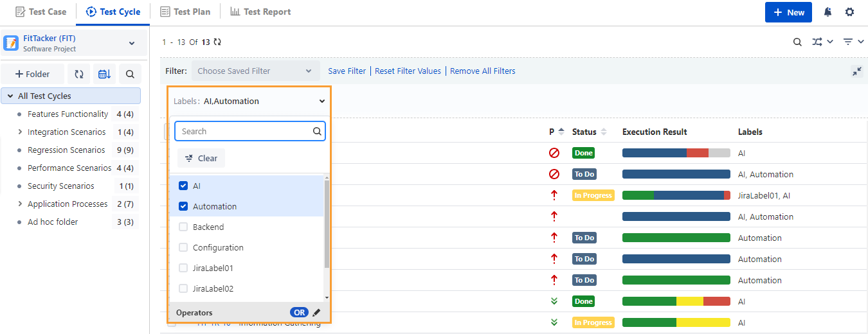
Task: Add a new Folder
Action: [33, 74]
